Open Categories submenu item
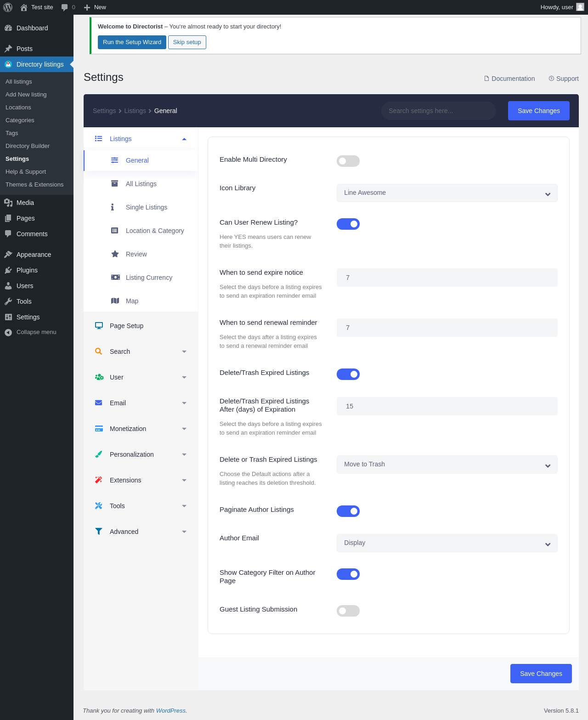 coord(20,120)
